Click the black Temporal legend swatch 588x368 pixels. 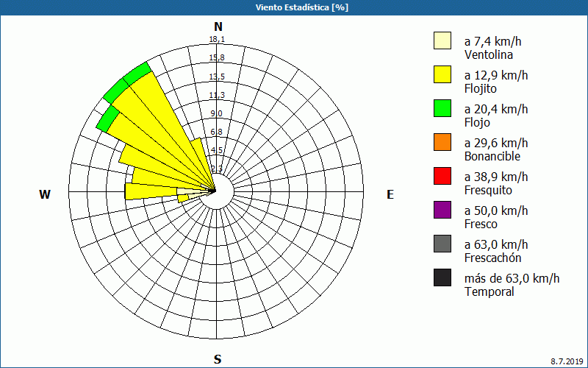coord(442,277)
